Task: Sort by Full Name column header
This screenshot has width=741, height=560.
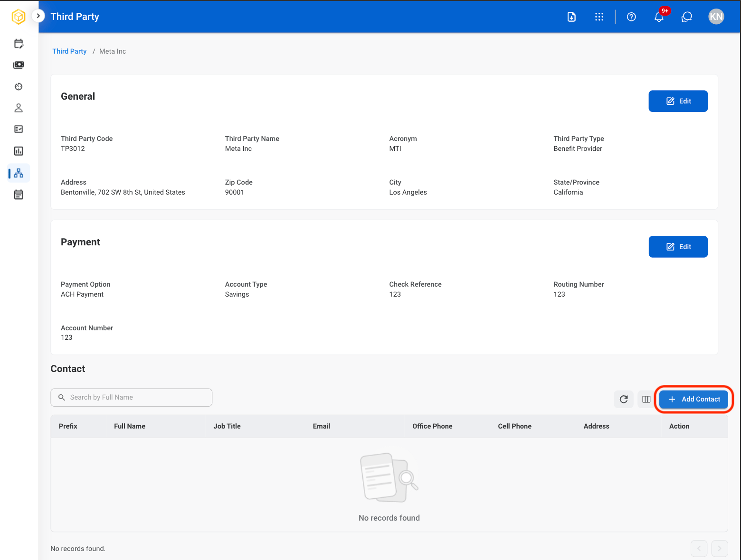Action: (130, 426)
